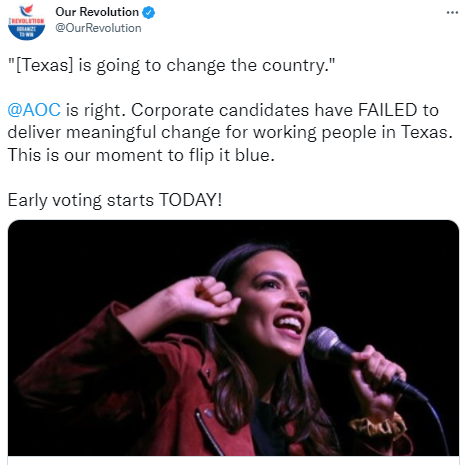
Task: Open the tweet's three-dot more menu
Action: click(x=452, y=13)
